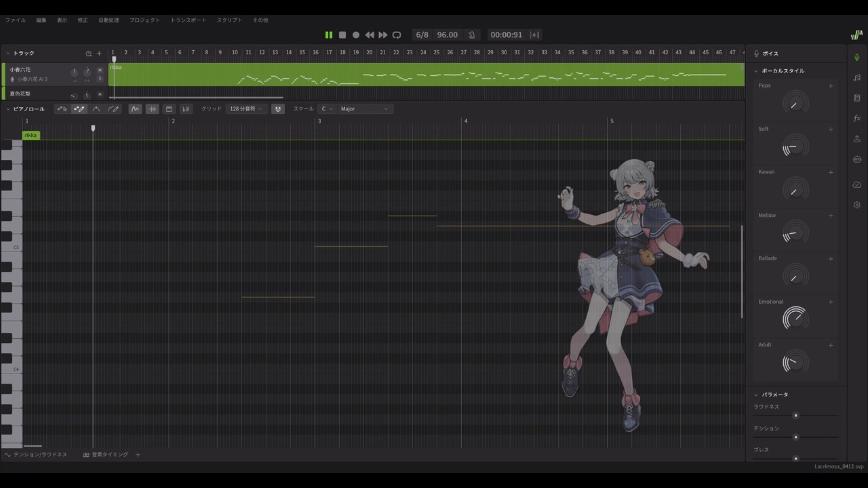Select the pointer note selection tool
868x488 pixels.
click(x=62, y=109)
